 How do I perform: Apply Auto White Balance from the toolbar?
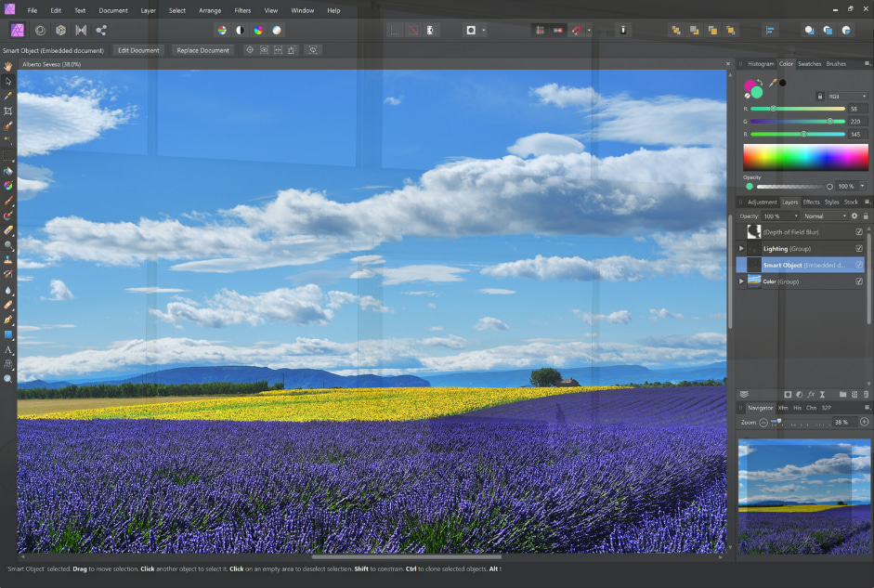(277, 31)
